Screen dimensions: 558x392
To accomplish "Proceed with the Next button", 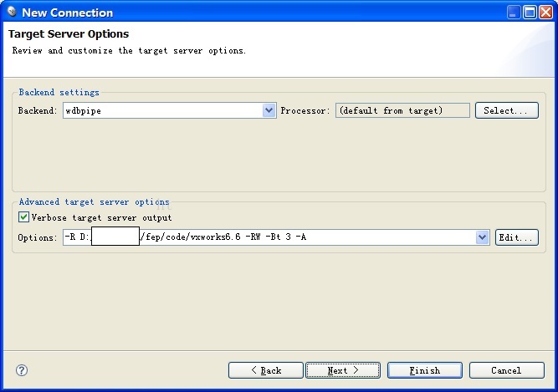I will tap(343, 370).
